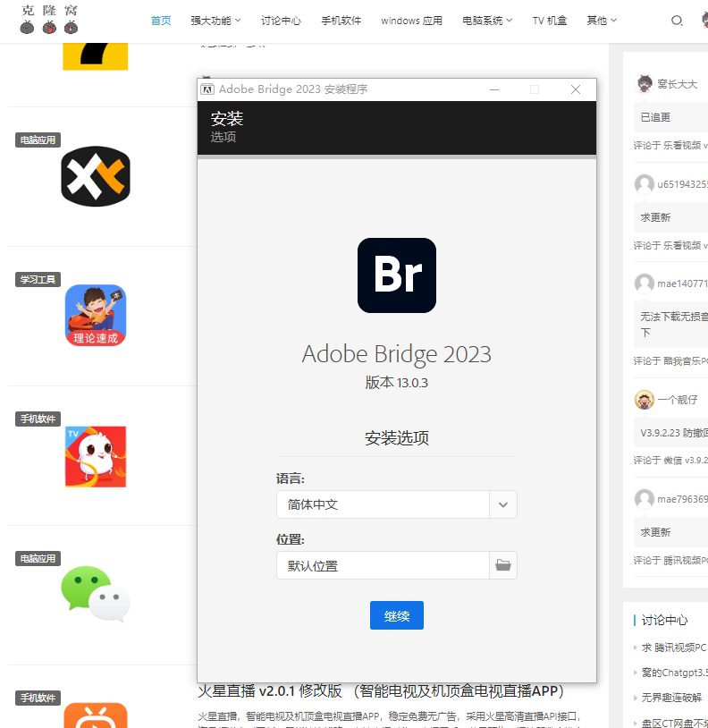708x728 pixels.
Task: Open the 一个靓仔 username link
Action: pyautogui.click(x=678, y=400)
